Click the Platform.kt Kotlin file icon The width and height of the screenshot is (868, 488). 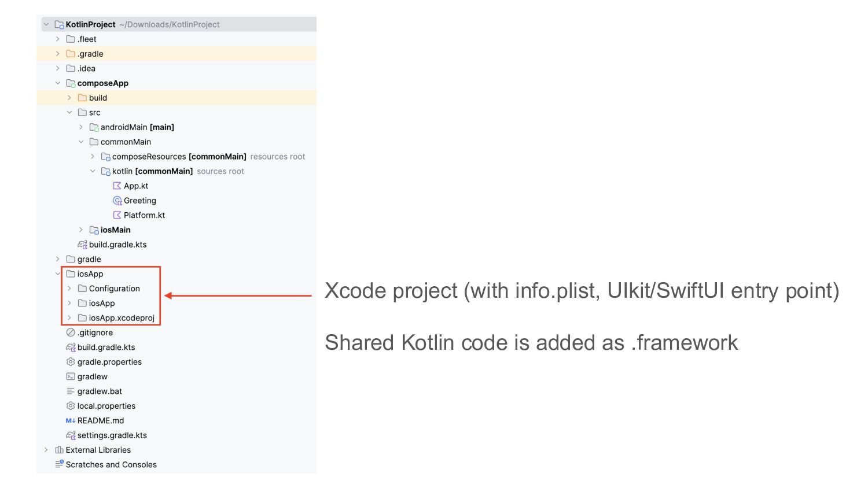pos(117,215)
